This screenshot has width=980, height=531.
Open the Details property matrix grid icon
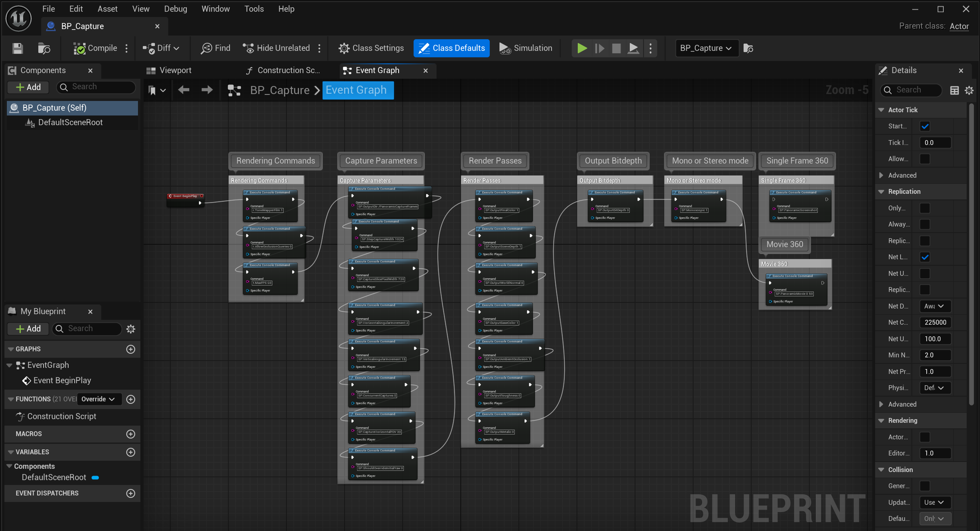954,90
